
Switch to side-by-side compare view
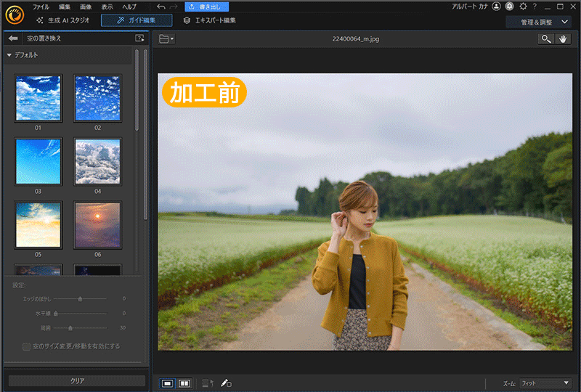[x=184, y=383]
